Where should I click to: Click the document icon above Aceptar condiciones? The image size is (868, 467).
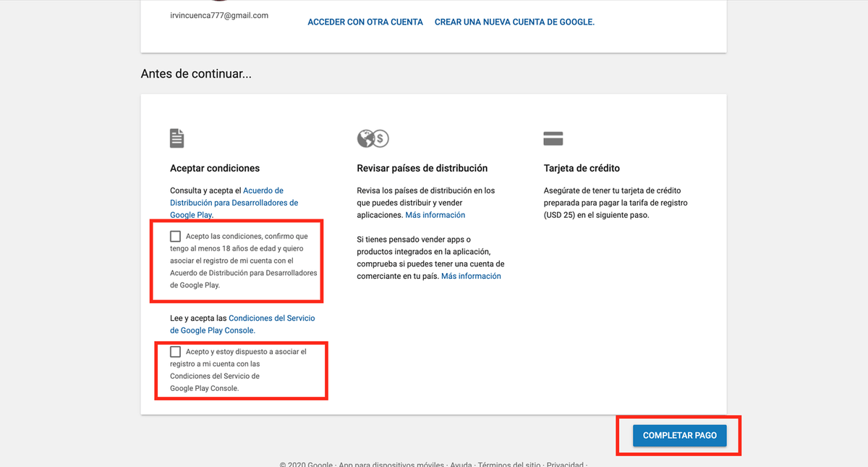(177, 138)
